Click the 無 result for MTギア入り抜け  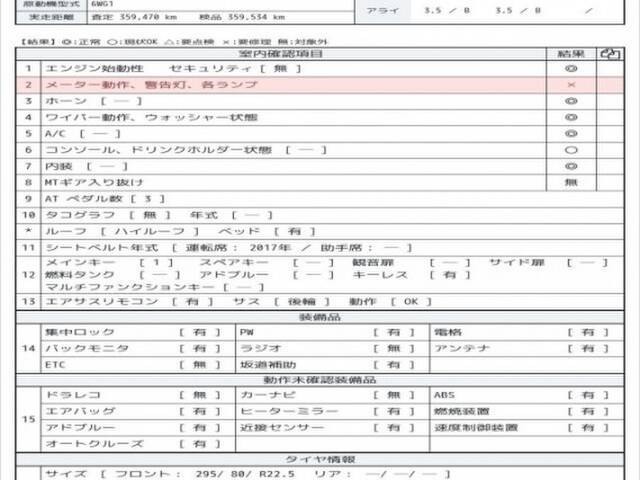pyautogui.click(x=571, y=182)
